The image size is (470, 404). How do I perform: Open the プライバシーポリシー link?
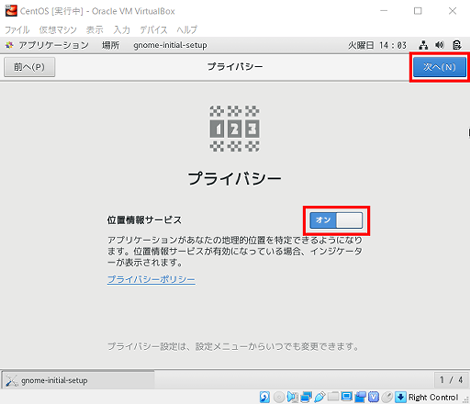tap(151, 279)
